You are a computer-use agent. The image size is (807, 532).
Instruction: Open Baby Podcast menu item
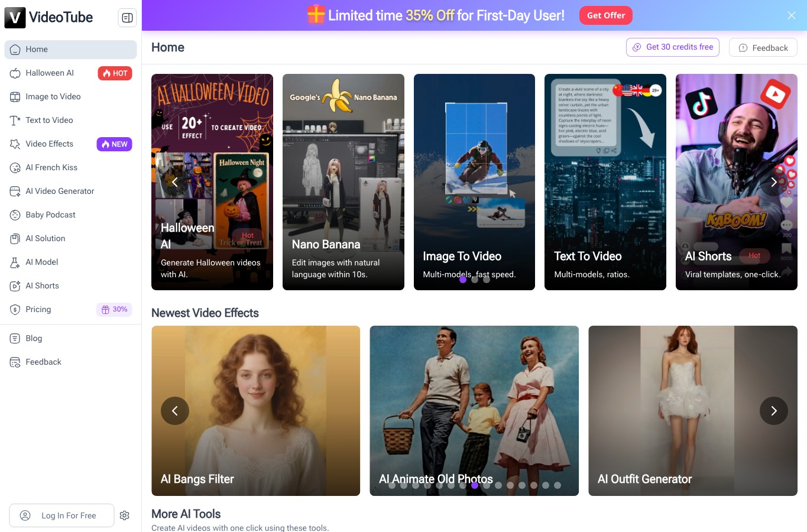(x=71, y=215)
